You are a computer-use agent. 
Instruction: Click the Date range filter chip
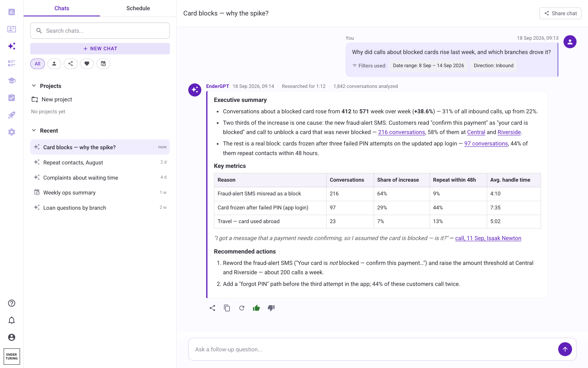coord(428,66)
